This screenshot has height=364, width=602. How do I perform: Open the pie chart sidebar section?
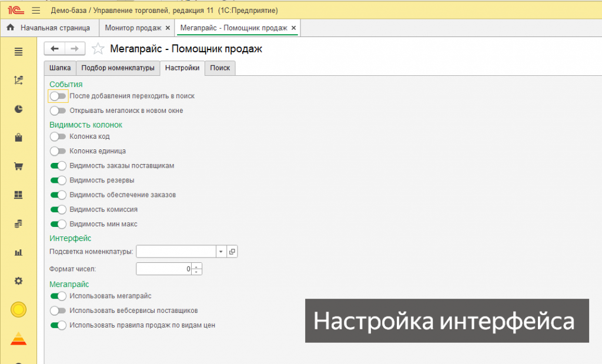[18, 109]
